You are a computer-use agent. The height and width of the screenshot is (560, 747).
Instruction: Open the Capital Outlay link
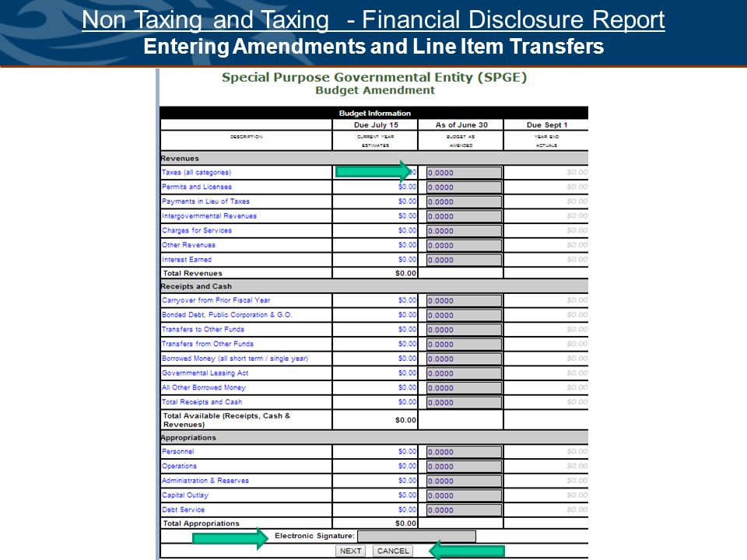185,495
